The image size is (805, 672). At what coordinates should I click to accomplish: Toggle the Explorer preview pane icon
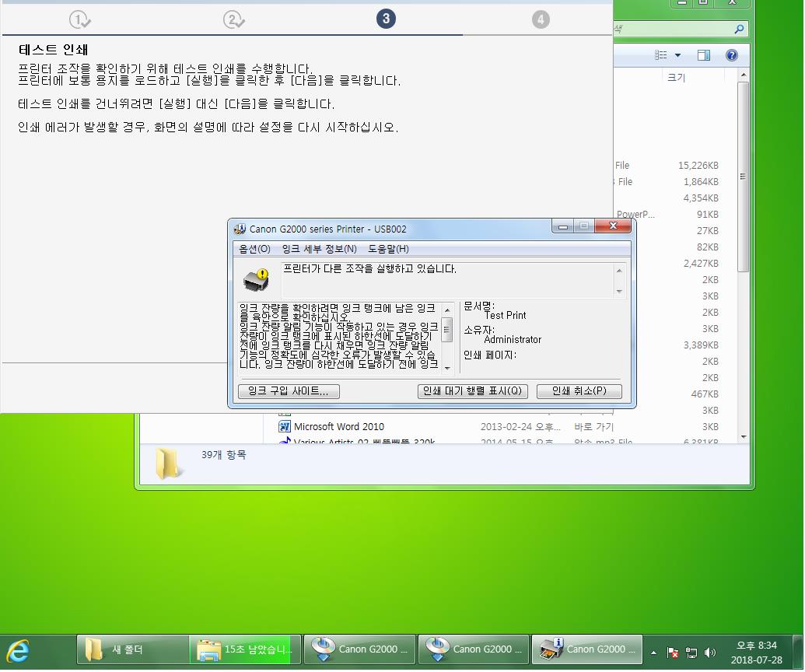tap(704, 55)
